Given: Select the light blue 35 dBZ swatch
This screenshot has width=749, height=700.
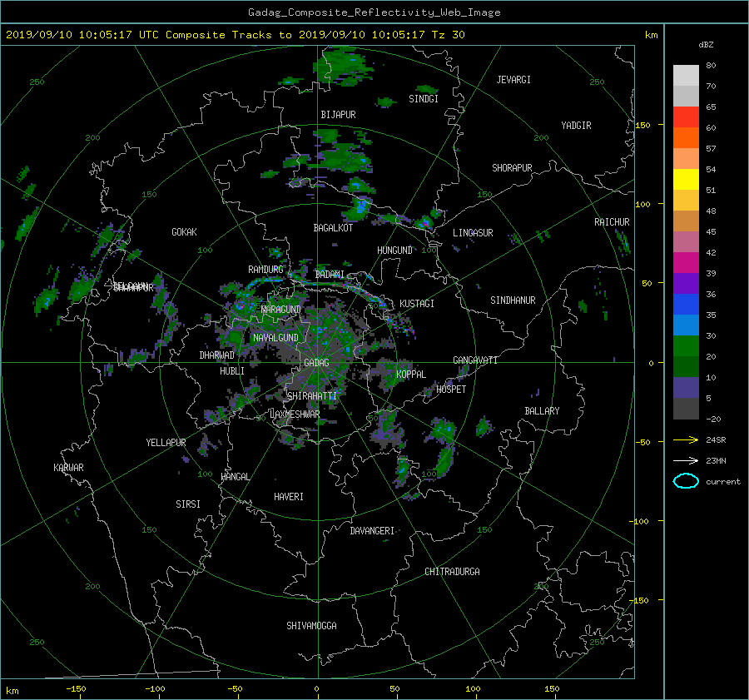Looking at the screenshot, I should 686,325.
